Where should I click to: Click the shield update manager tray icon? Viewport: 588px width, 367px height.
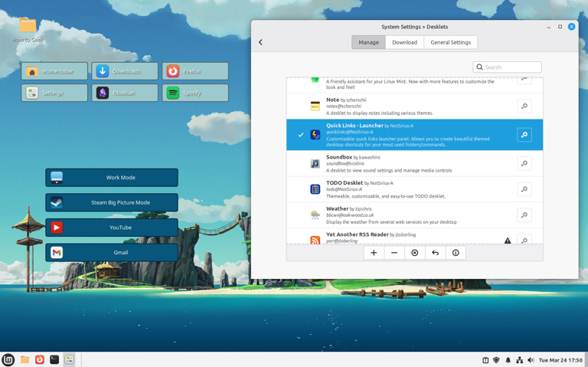tap(496, 360)
